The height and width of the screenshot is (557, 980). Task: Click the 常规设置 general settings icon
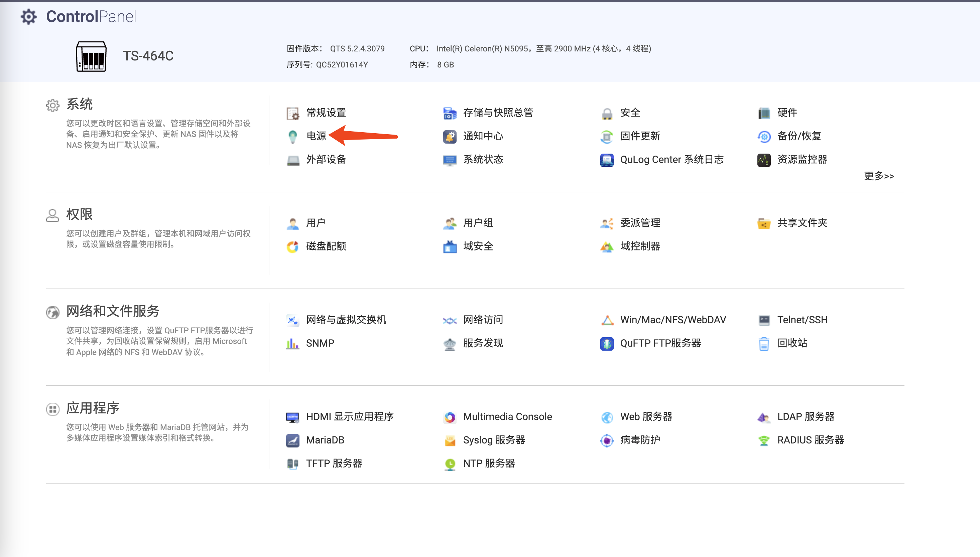[x=292, y=113]
